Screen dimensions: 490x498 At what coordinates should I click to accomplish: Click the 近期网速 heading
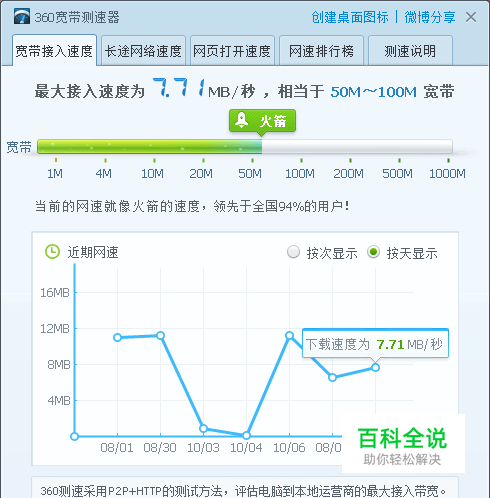[x=93, y=252]
